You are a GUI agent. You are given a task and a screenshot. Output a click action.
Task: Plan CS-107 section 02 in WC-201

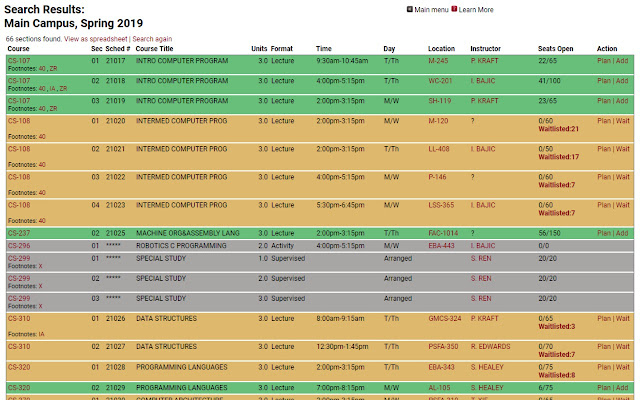tap(604, 81)
